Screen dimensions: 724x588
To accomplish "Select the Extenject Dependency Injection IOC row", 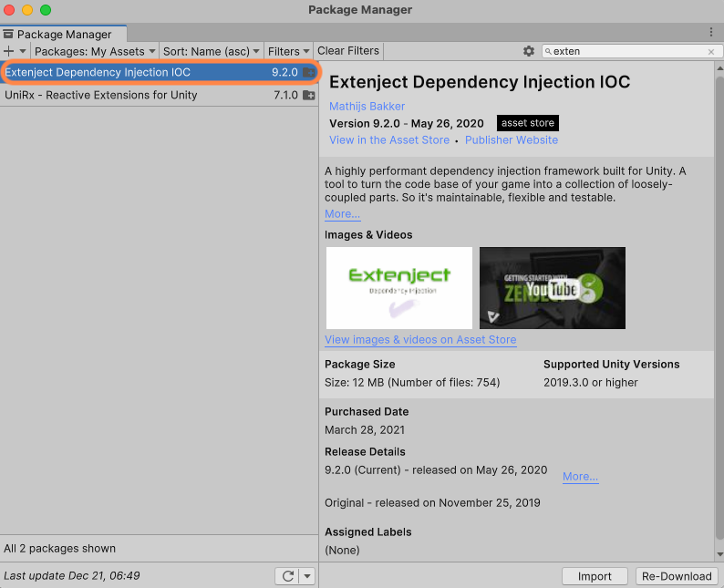I will (160, 72).
